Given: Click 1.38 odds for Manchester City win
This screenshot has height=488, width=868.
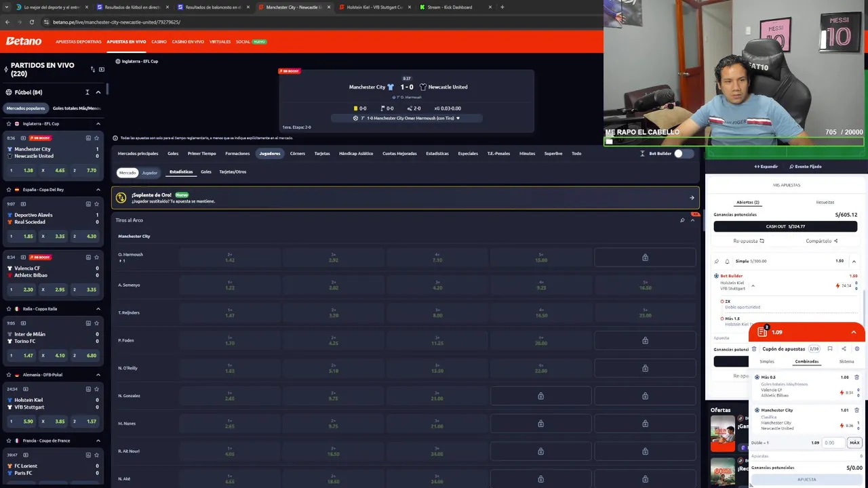Looking at the screenshot, I should 23,170.
